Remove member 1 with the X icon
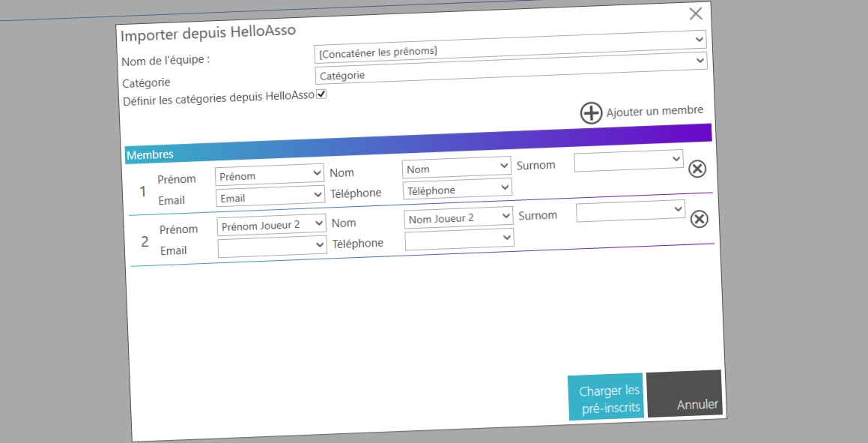Viewport: 868px width, 443px height. pyautogui.click(x=696, y=169)
